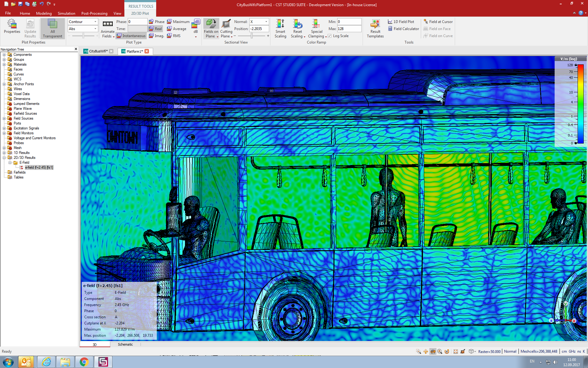
Task: Open the Post-Processing menu
Action: (93, 13)
